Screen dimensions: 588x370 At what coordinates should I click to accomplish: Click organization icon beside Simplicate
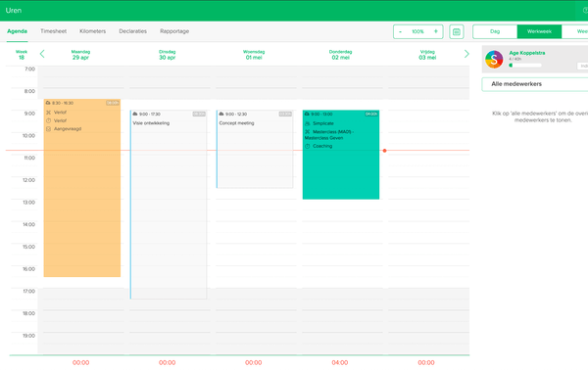click(308, 123)
